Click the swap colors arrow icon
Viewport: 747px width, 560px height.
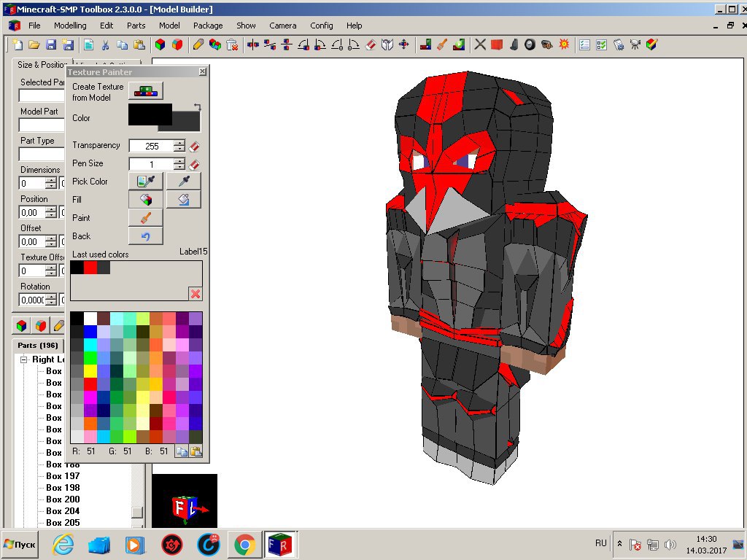tap(197, 107)
